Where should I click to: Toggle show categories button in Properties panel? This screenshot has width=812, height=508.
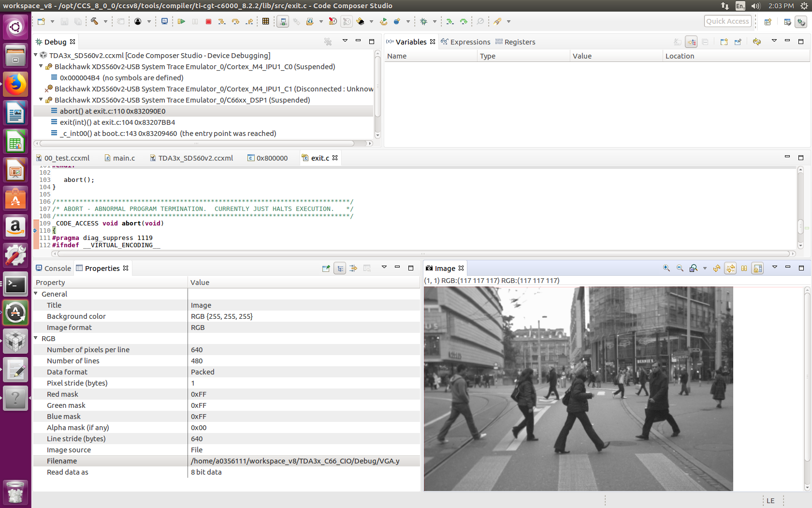(x=340, y=269)
